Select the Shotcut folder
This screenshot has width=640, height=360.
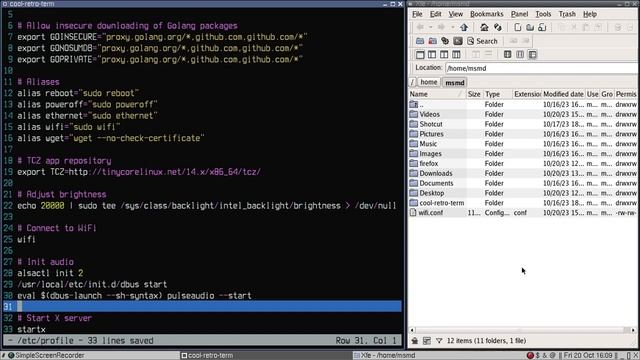pyautogui.click(x=522, y=124)
